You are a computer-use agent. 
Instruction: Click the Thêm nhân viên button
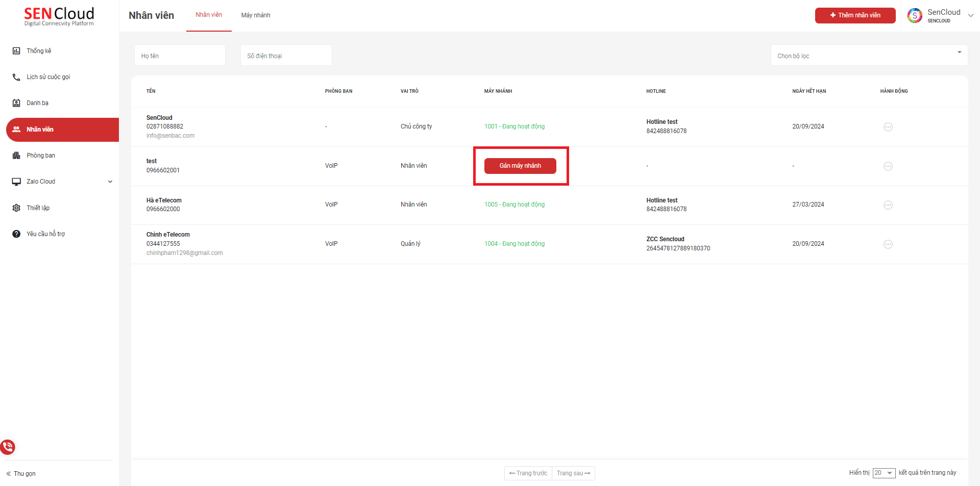(x=855, y=15)
